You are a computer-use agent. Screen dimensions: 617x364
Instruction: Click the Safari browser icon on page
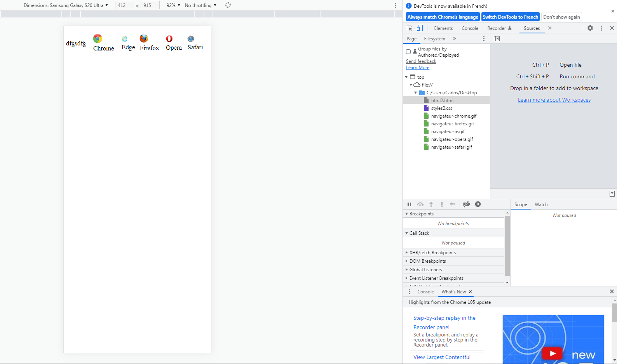tap(191, 39)
